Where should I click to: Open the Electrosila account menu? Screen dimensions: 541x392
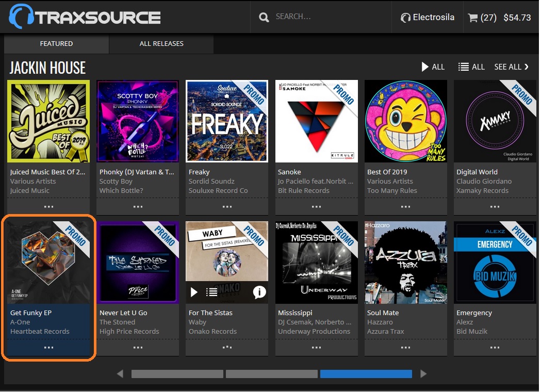pyautogui.click(x=428, y=17)
